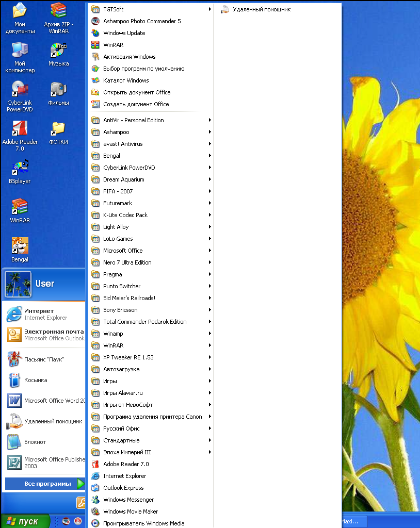Expand the Автозагрузка submenu arrow
Image resolution: width=420 pixels, height=528 pixels.
209,369
